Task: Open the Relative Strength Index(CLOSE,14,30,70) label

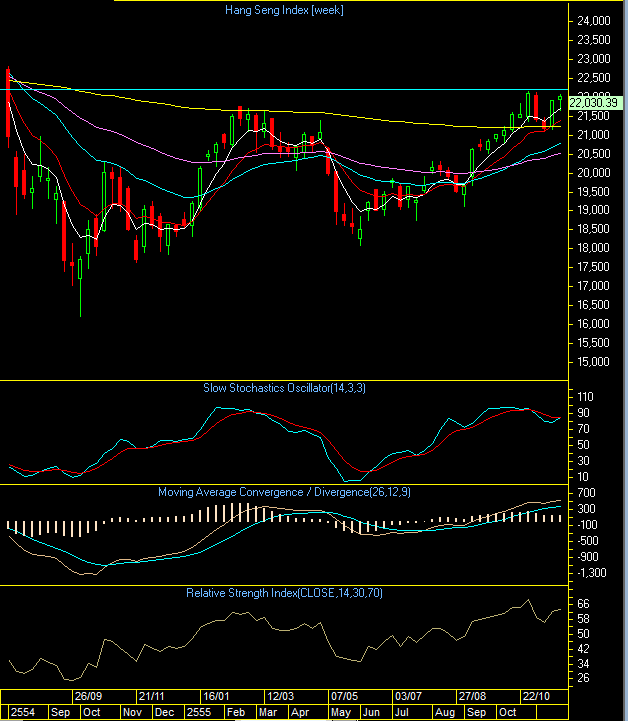Action: 284,593
